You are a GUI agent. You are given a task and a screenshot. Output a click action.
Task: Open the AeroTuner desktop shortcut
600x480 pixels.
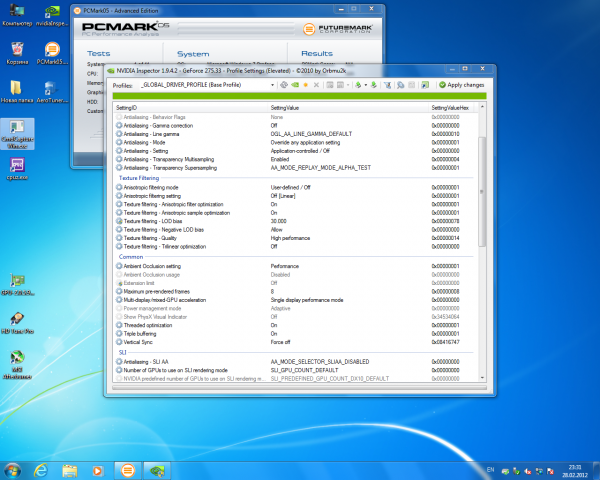point(52,92)
